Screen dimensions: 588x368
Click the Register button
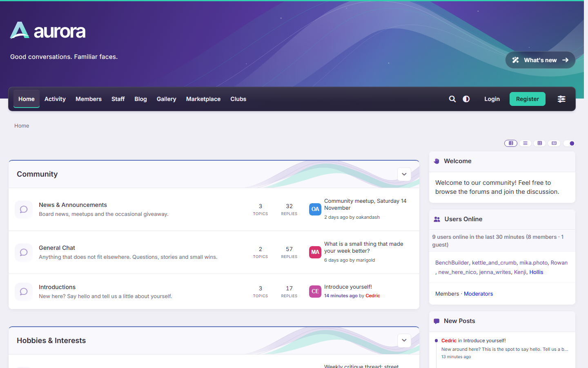click(528, 99)
